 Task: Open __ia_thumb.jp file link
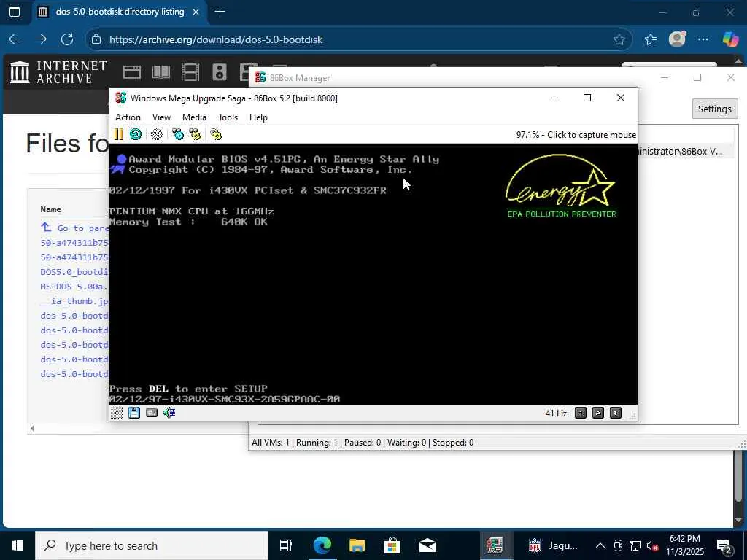(x=74, y=301)
